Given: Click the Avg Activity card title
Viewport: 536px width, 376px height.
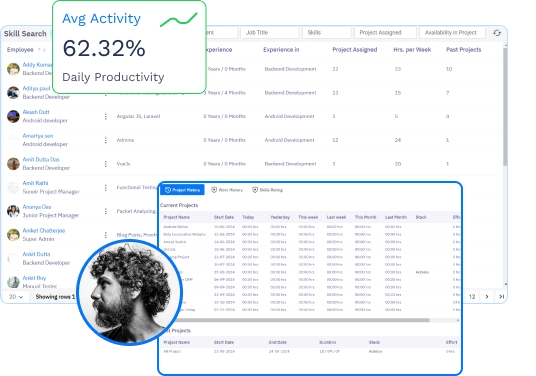Looking at the screenshot, I should point(101,18).
